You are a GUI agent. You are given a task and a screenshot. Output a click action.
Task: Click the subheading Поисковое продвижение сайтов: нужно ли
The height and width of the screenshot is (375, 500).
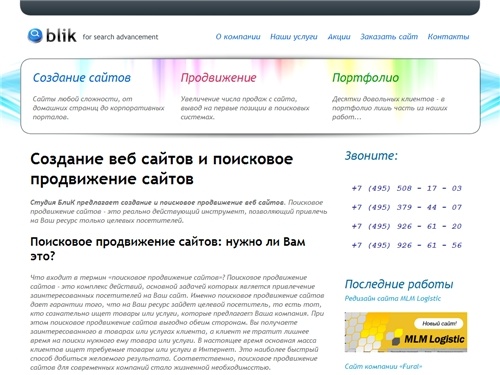coord(168,249)
